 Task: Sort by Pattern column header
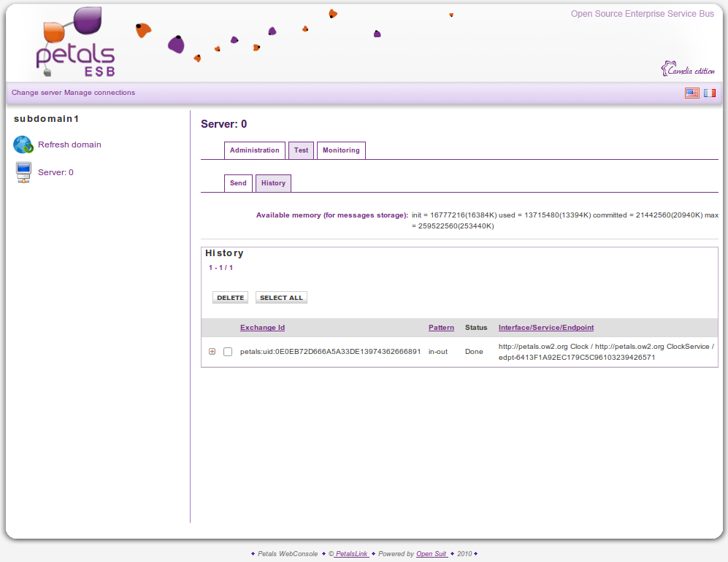tap(441, 328)
